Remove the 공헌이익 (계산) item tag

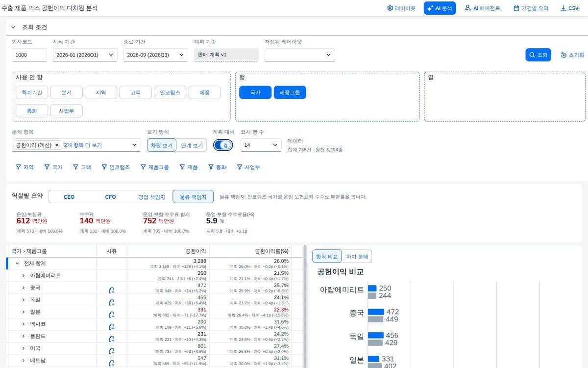57,145
